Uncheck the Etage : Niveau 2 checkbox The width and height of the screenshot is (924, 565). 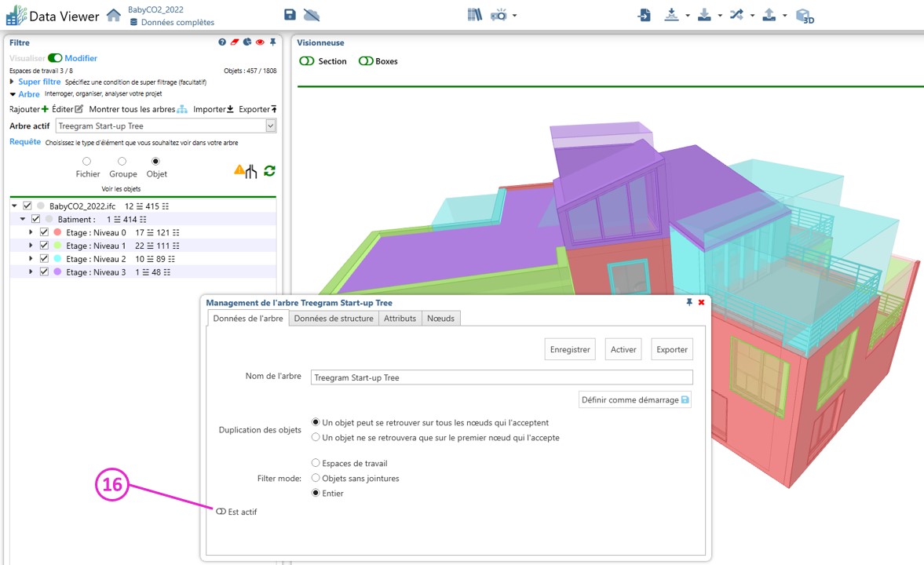point(44,258)
